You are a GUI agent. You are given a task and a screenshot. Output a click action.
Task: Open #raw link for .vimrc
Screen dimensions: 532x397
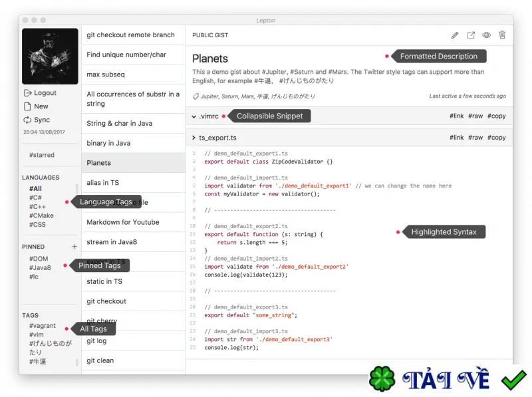(475, 116)
